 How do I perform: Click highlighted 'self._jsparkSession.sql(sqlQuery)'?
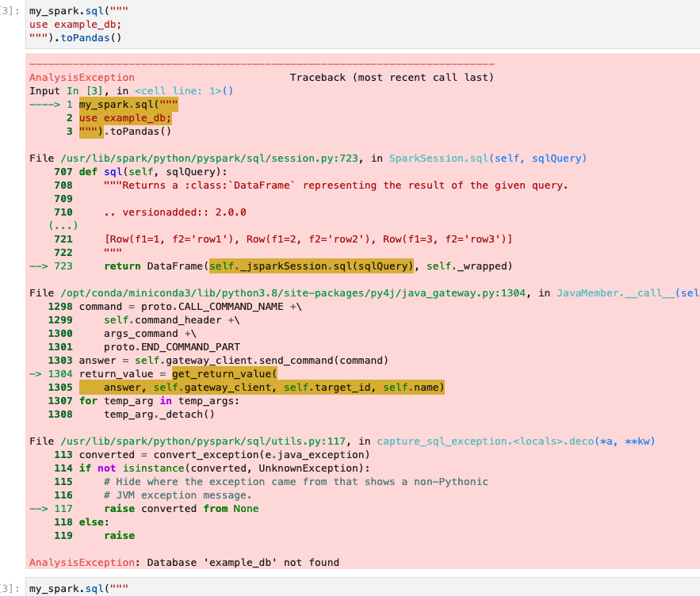(312, 266)
